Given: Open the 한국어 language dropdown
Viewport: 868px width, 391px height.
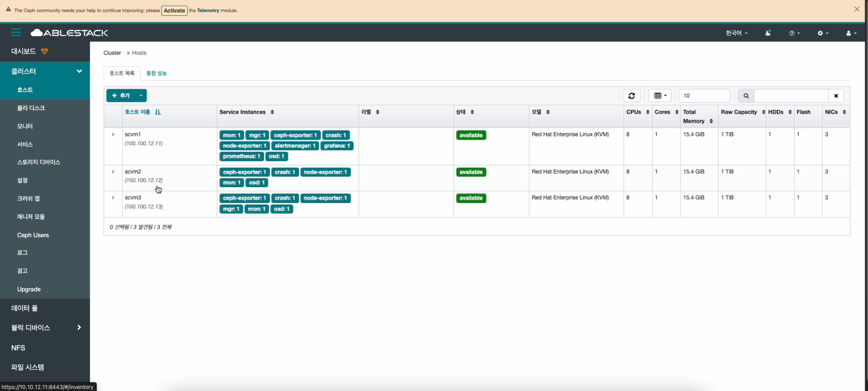Looking at the screenshot, I should pyautogui.click(x=736, y=33).
